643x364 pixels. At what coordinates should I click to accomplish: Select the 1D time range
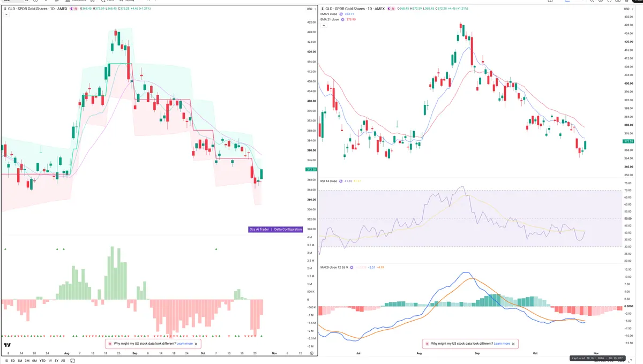[6, 361]
